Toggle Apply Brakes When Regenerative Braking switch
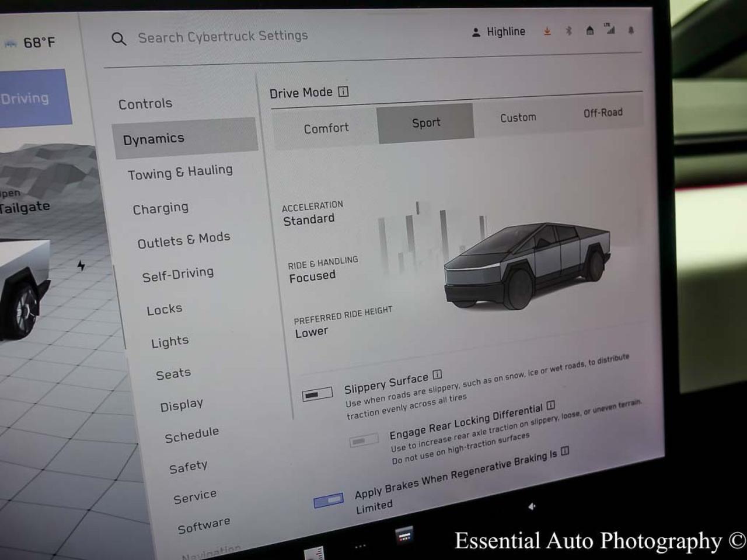747x560 pixels. pyautogui.click(x=328, y=501)
